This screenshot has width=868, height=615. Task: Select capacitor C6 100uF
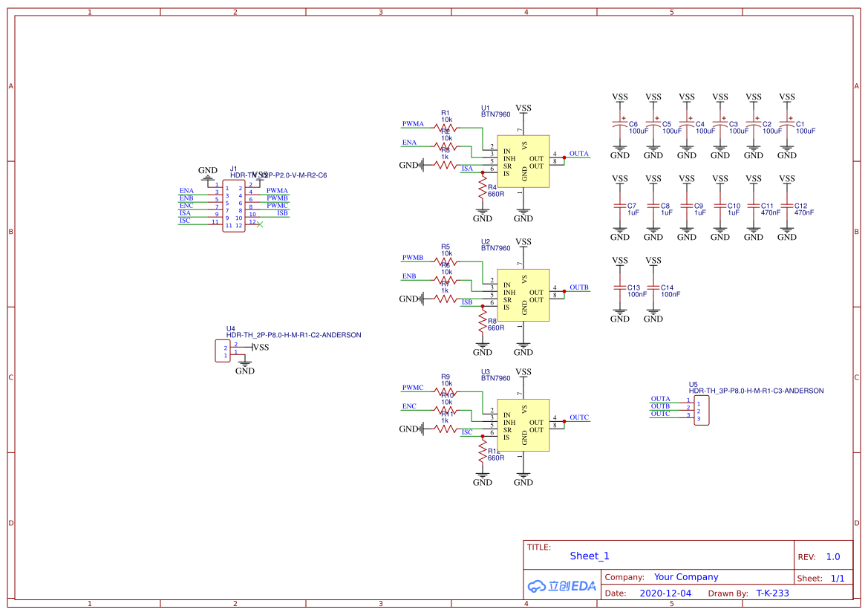620,125
